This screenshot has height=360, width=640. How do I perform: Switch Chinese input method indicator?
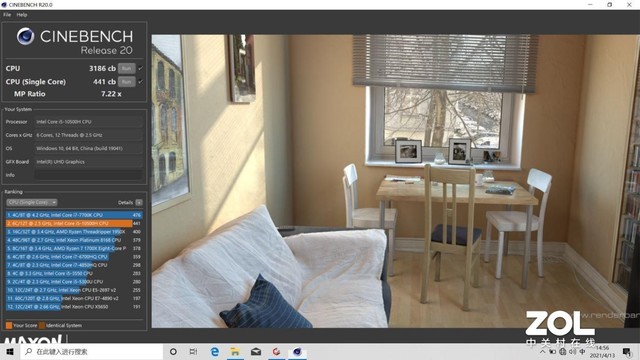pyautogui.click(x=582, y=351)
